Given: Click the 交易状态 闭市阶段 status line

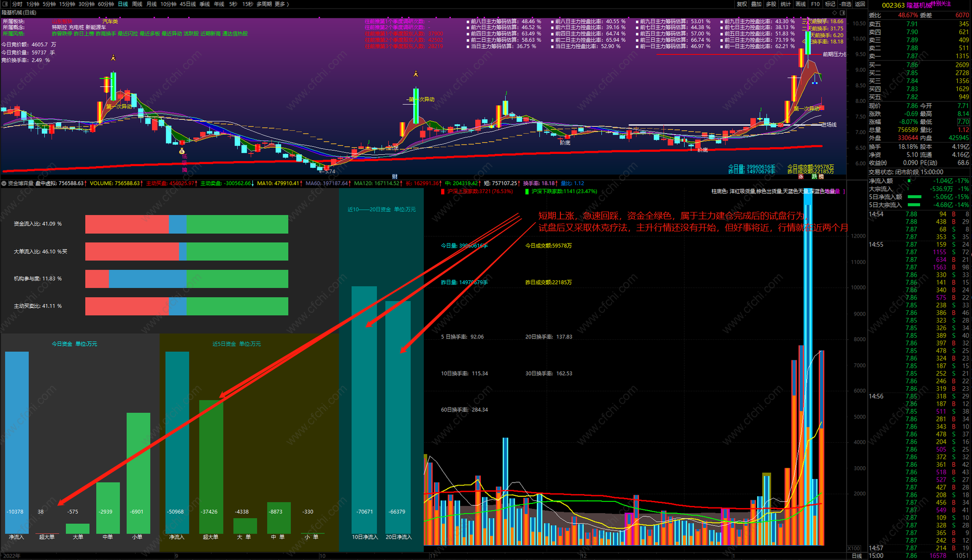Looking at the screenshot, I should click(906, 172).
